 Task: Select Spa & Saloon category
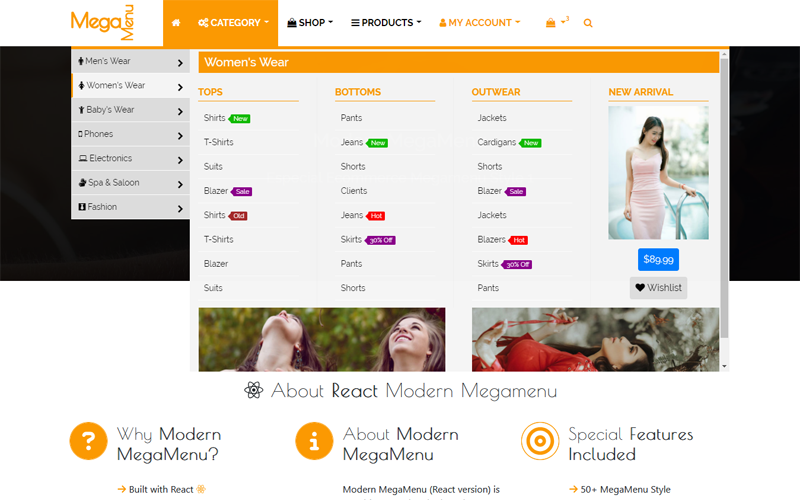[131, 183]
